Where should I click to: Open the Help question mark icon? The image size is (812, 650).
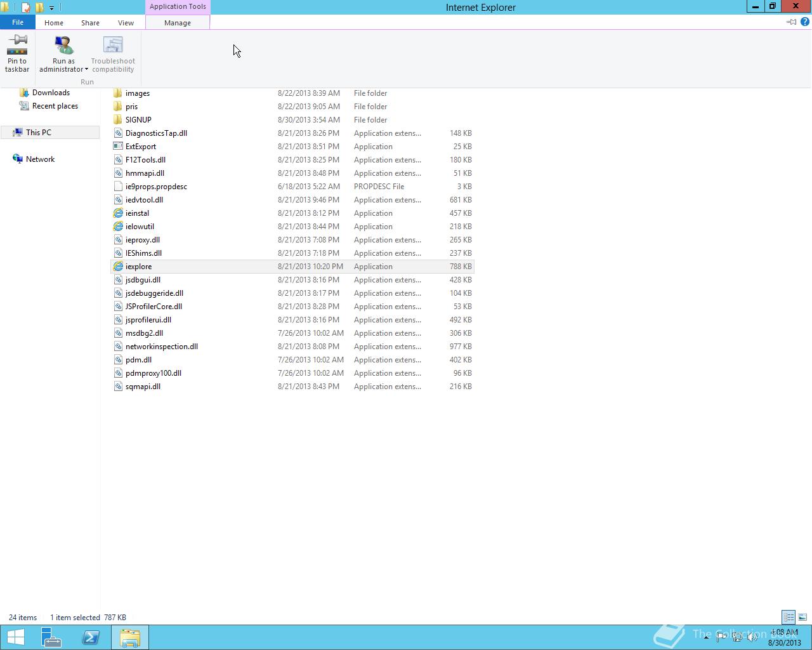805,22
